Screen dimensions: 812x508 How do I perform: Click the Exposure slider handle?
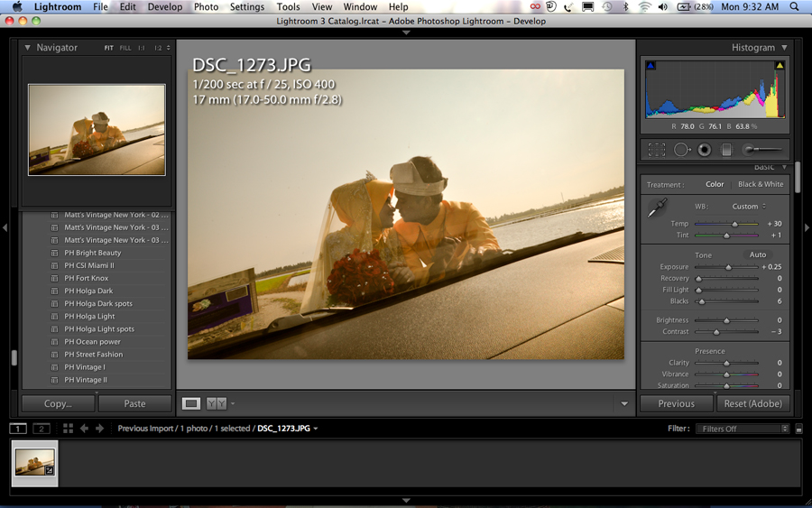[x=728, y=267]
